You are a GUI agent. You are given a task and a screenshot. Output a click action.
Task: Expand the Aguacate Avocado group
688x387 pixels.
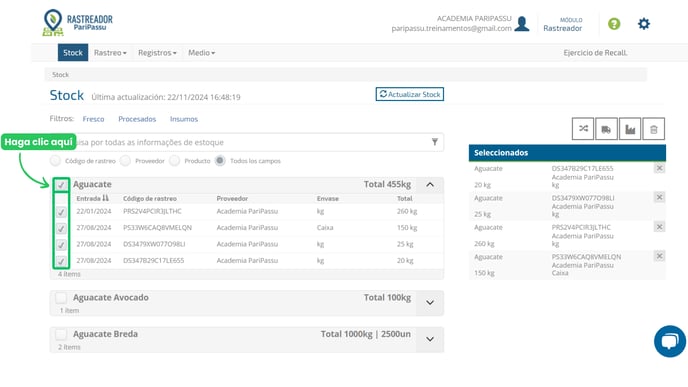430,303
